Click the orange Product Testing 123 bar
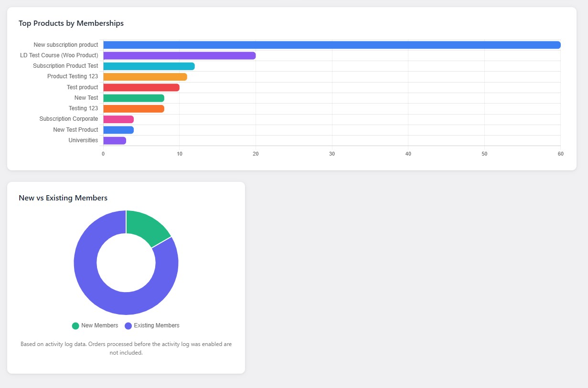This screenshot has height=388, width=588. pyautogui.click(x=145, y=77)
